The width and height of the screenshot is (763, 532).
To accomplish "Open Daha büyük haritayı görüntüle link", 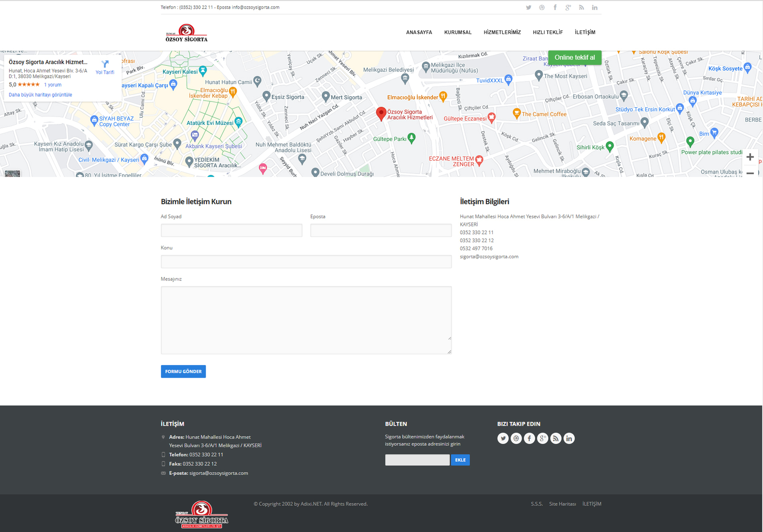I will [x=41, y=95].
